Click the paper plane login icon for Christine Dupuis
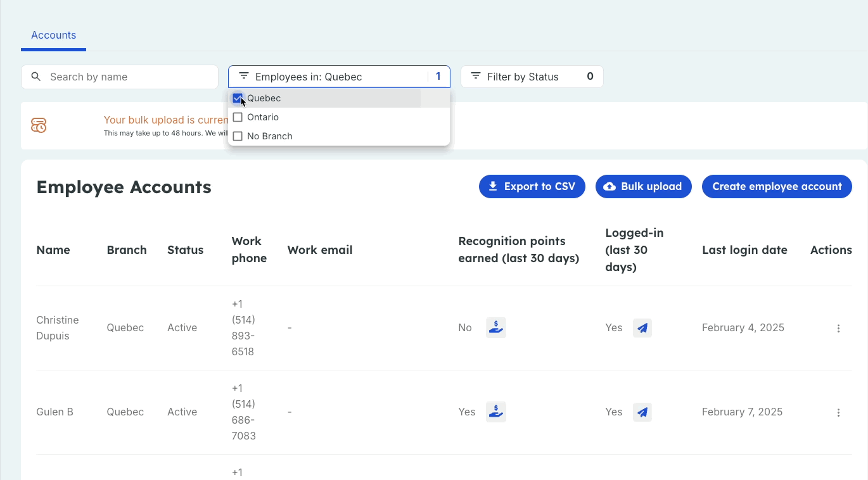Viewport: 868px width, 480px height. tap(642, 328)
